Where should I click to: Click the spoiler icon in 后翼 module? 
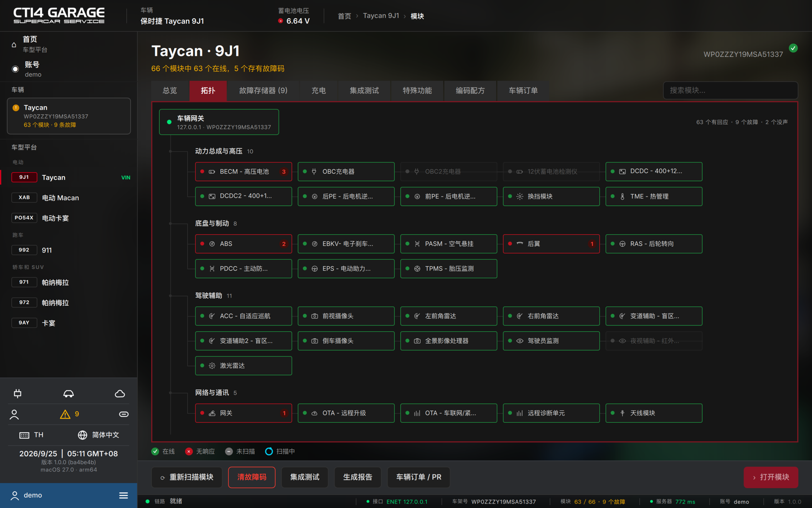click(x=520, y=244)
